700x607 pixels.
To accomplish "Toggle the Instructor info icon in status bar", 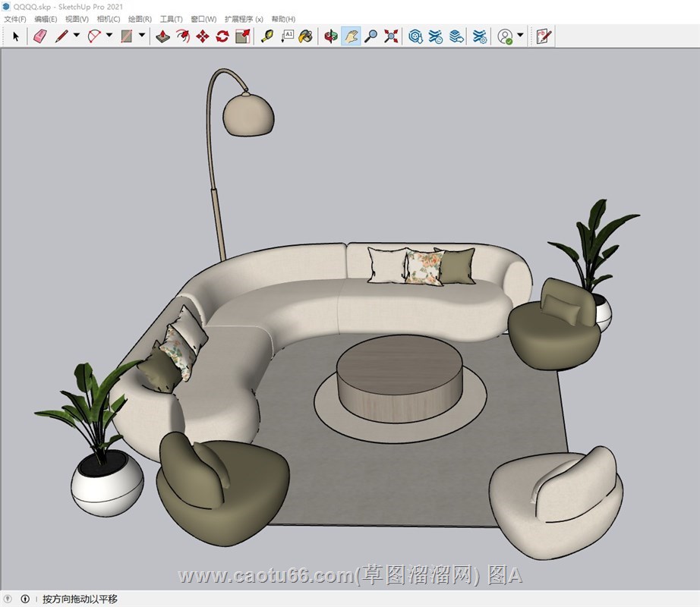I will tap(25, 599).
